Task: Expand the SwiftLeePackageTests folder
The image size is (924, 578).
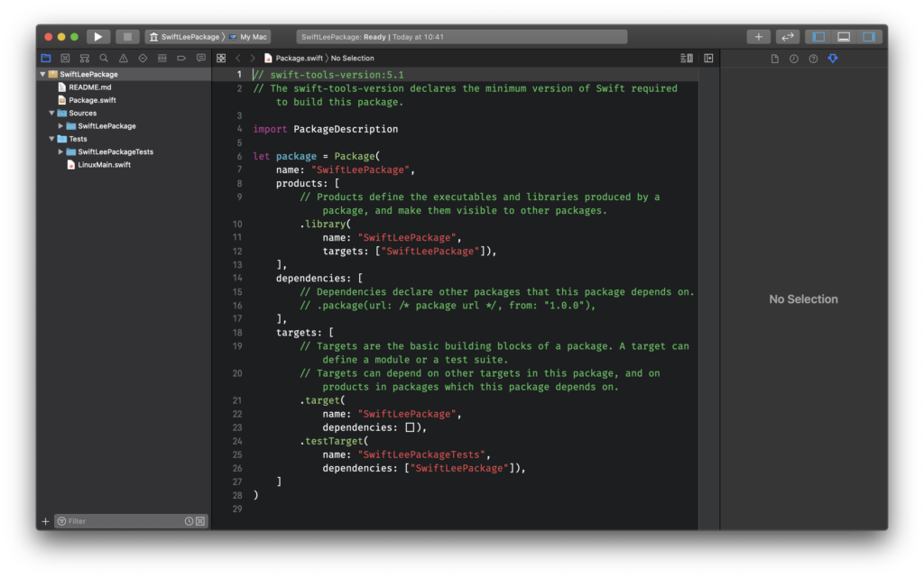Action: [x=60, y=151]
